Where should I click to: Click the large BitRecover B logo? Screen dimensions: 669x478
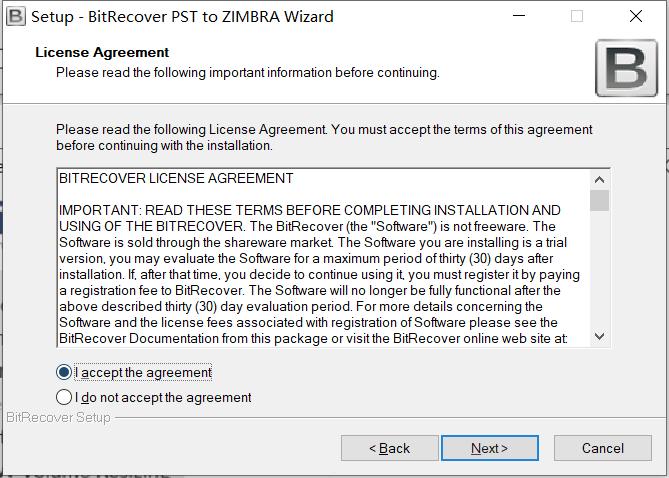[626, 68]
